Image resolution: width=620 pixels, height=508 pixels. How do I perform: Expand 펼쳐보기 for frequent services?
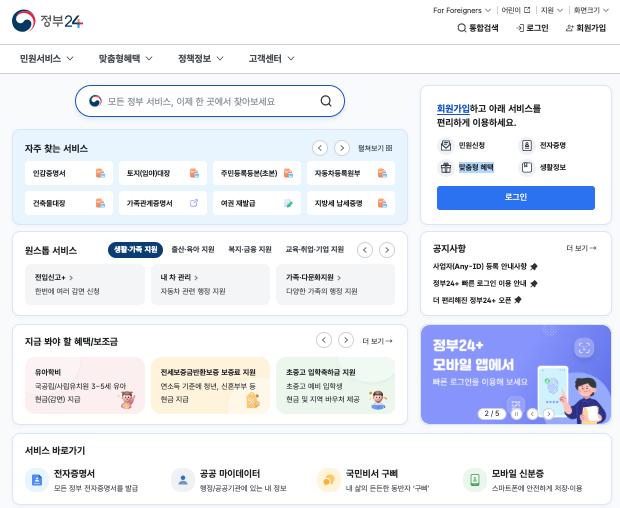pyautogui.click(x=375, y=148)
